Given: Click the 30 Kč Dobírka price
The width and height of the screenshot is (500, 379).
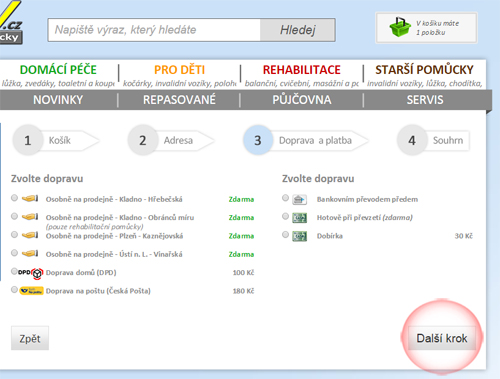Looking at the screenshot, I should tap(464, 236).
